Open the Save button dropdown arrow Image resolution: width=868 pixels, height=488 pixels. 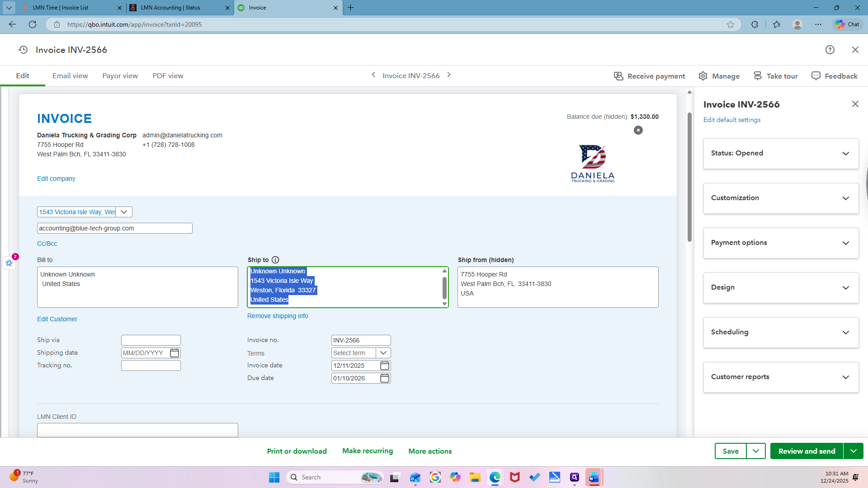(755, 451)
